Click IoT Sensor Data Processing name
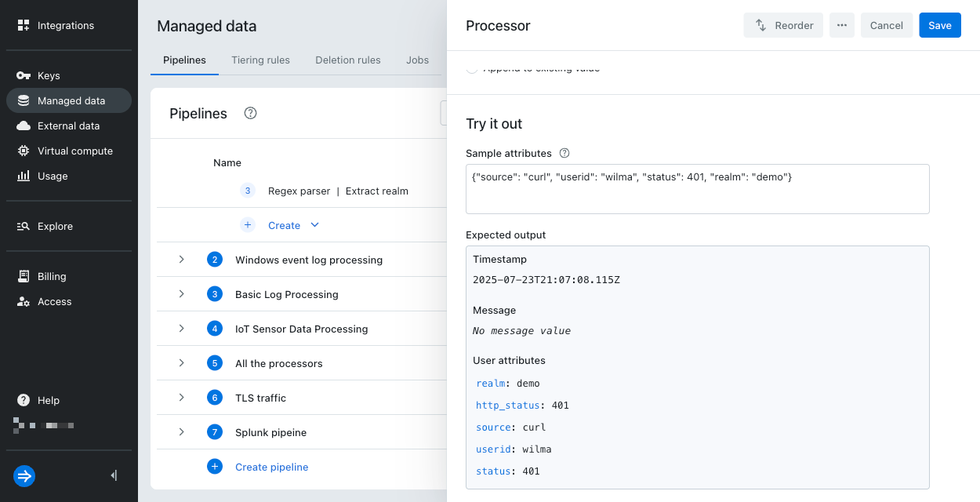This screenshot has height=502, width=980. pyautogui.click(x=302, y=329)
